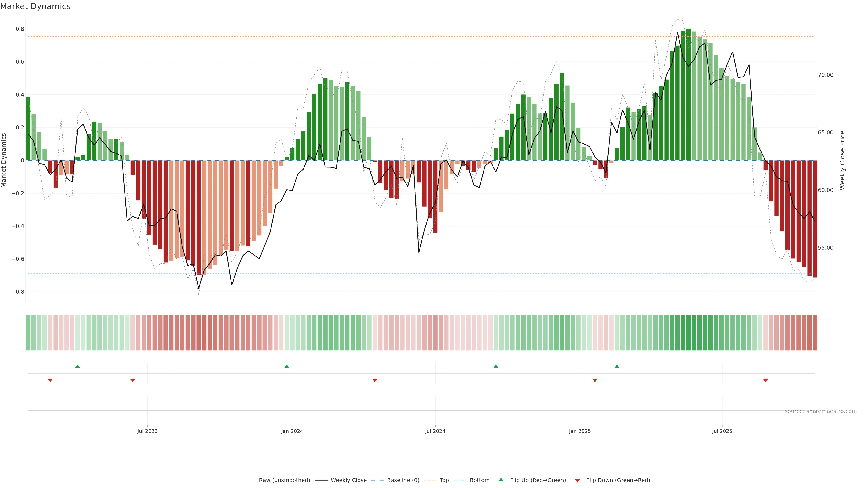Click the leftmost green flip-up triangle marker
This screenshot has width=868, height=488.
[x=78, y=366]
